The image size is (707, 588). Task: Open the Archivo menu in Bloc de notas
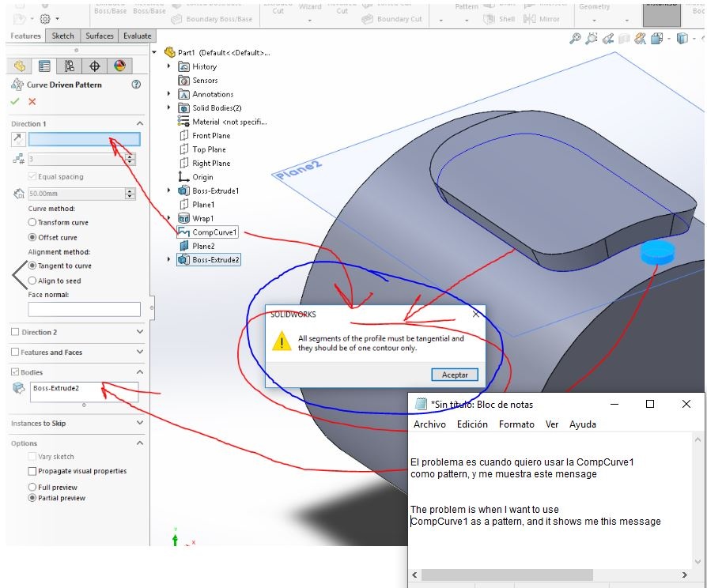(429, 424)
